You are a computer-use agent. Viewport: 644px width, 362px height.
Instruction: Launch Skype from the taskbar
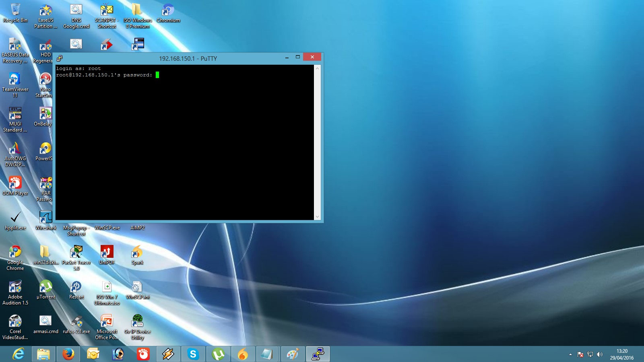tap(193, 354)
